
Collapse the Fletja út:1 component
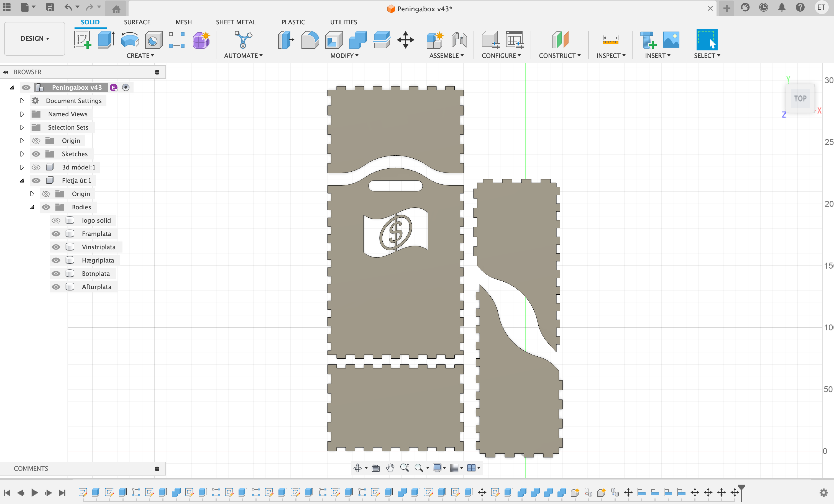pos(22,181)
